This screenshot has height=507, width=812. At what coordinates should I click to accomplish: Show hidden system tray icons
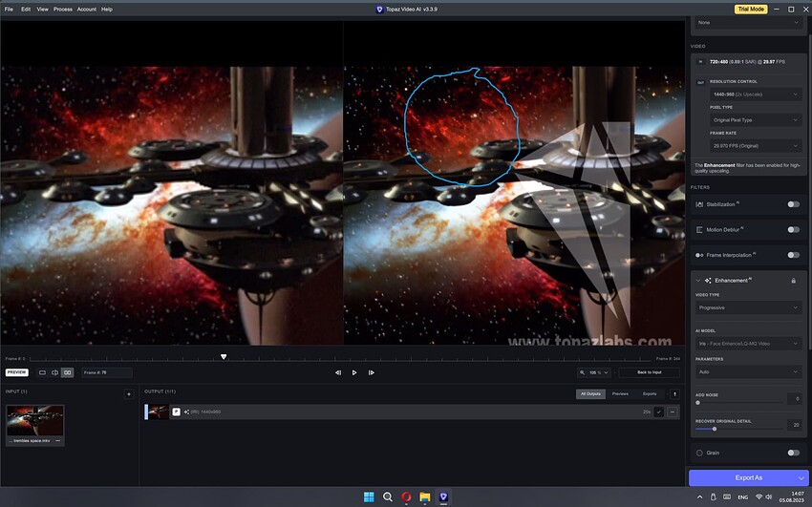pyautogui.click(x=699, y=497)
